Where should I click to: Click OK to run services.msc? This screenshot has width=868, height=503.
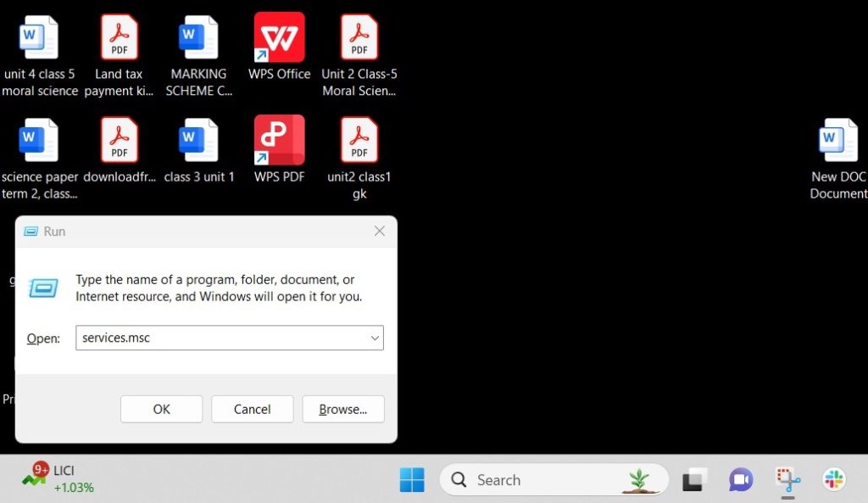tap(161, 409)
